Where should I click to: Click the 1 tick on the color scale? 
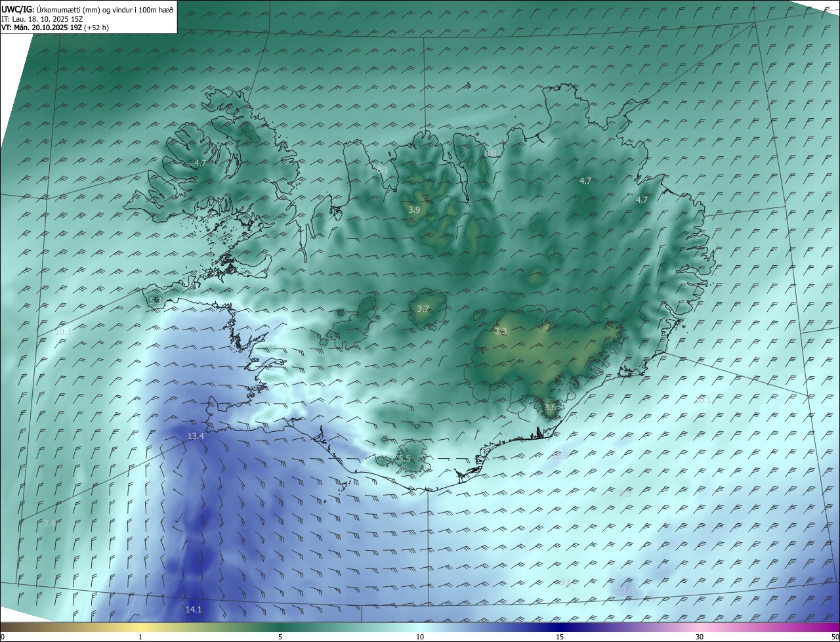[x=141, y=637]
